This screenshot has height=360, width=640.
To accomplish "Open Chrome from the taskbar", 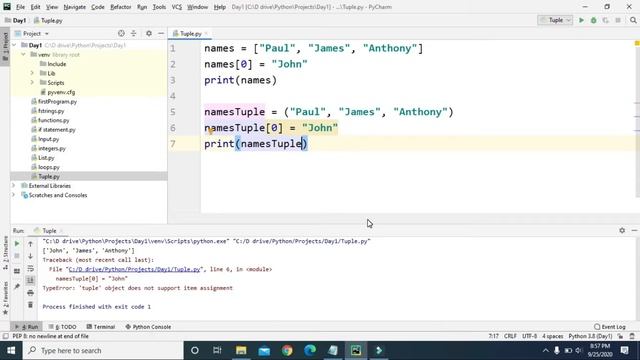I will coord(287,350).
